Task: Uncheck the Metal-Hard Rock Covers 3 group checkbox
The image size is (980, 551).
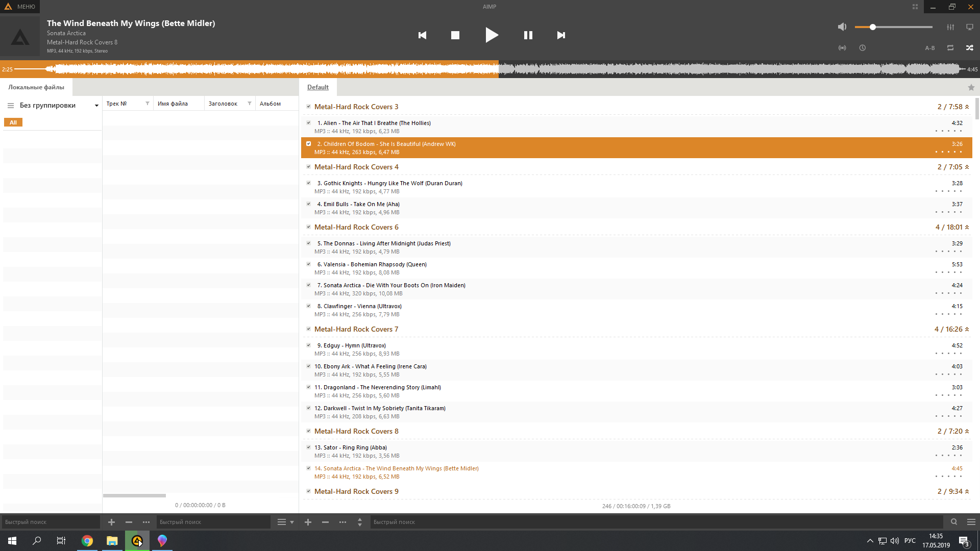Action: tap(308, 107)
